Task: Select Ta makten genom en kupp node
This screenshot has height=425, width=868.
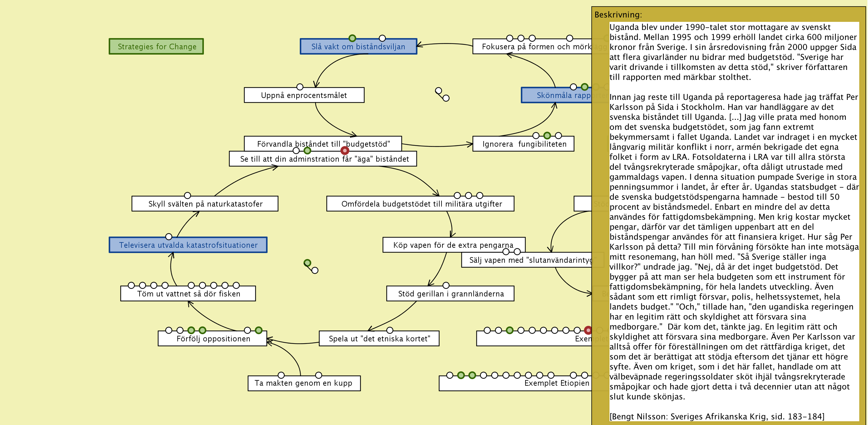Action: pyautogui.click(x=303, y=383)
